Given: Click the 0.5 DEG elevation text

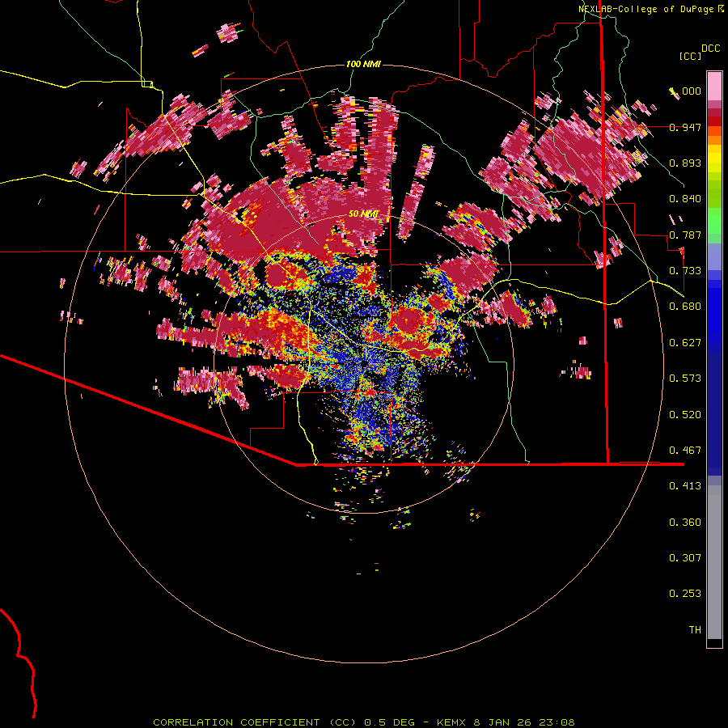Looking at the screenshot, I should 390,722.
